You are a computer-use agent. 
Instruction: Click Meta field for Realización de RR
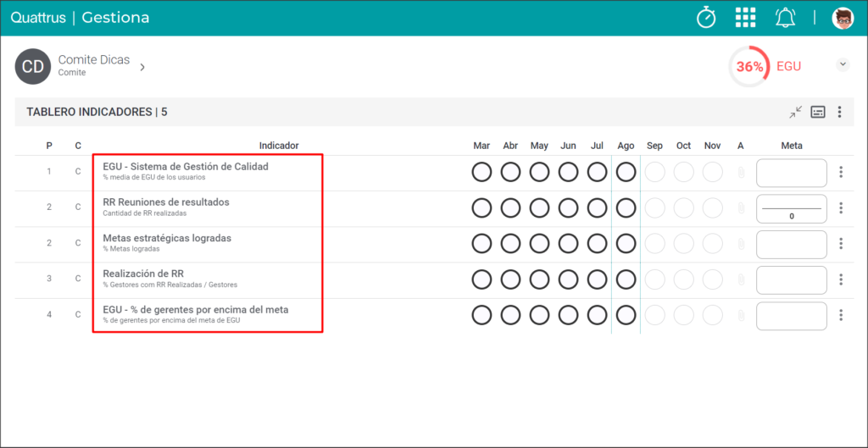click(792, 279)
